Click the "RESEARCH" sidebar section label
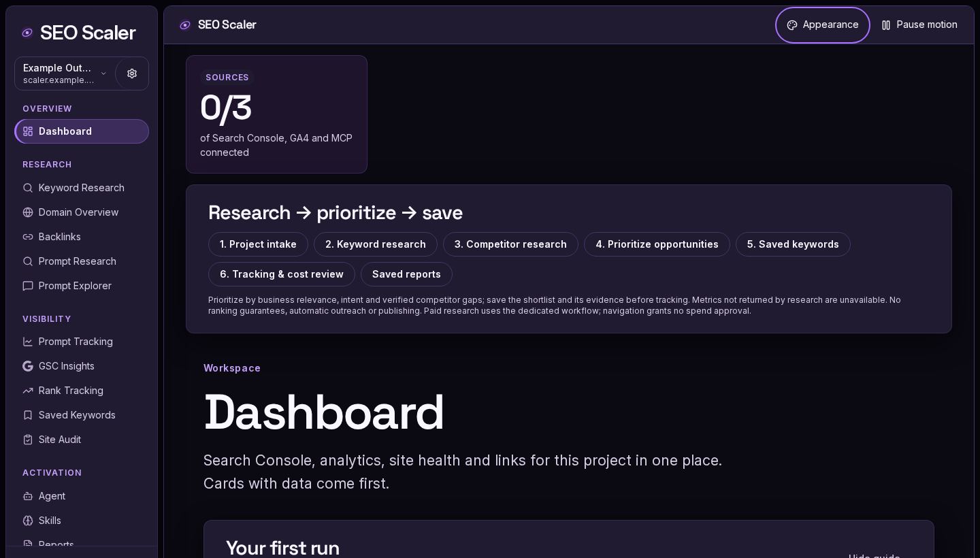Screen dimensions: 980x558 [x=47, y=165]
